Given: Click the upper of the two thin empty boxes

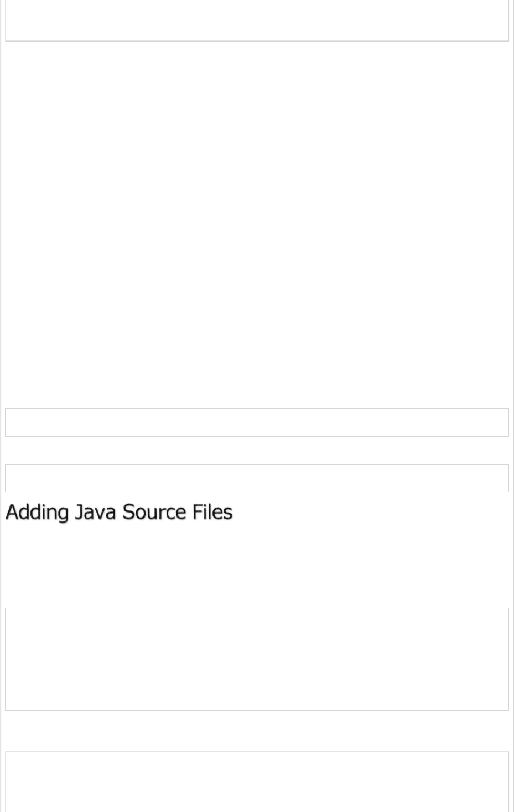Looking at the screenshot, I should 257,422.
